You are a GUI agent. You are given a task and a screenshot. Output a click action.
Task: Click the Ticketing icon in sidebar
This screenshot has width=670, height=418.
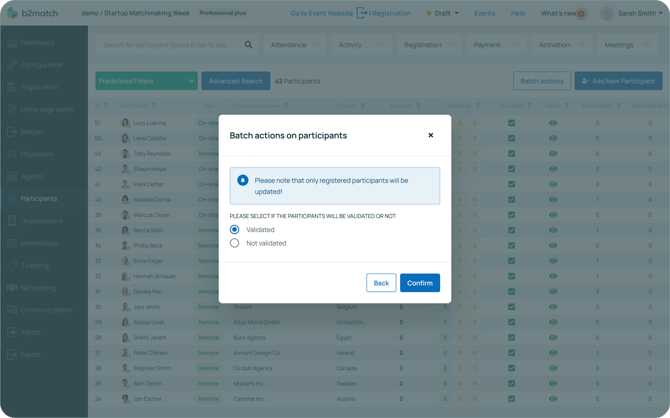point(12,265)
